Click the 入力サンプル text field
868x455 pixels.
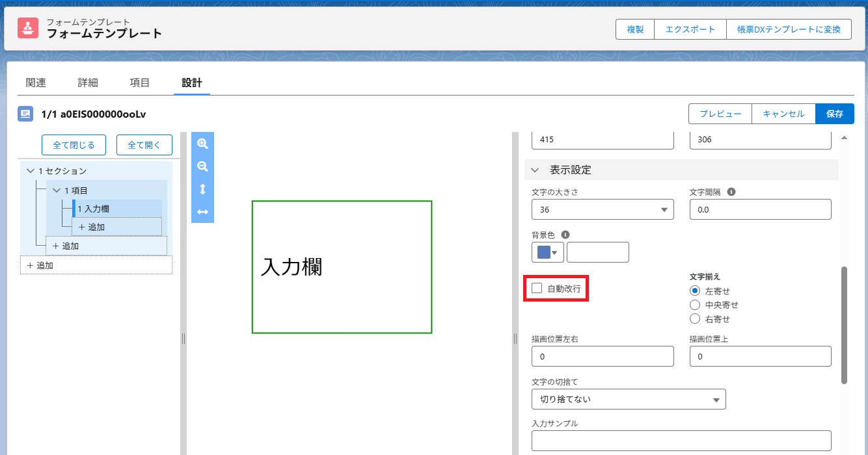pyautogui.click(x=681, y=441)
